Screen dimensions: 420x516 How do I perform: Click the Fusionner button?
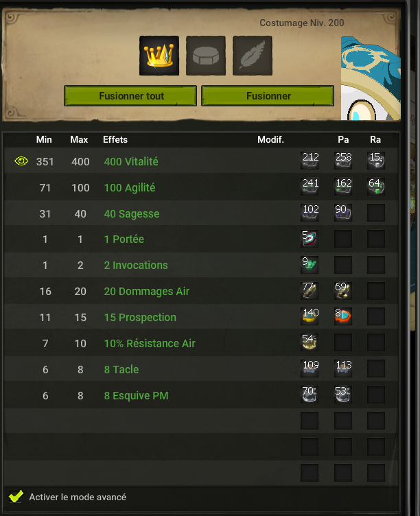click(268, 96)
